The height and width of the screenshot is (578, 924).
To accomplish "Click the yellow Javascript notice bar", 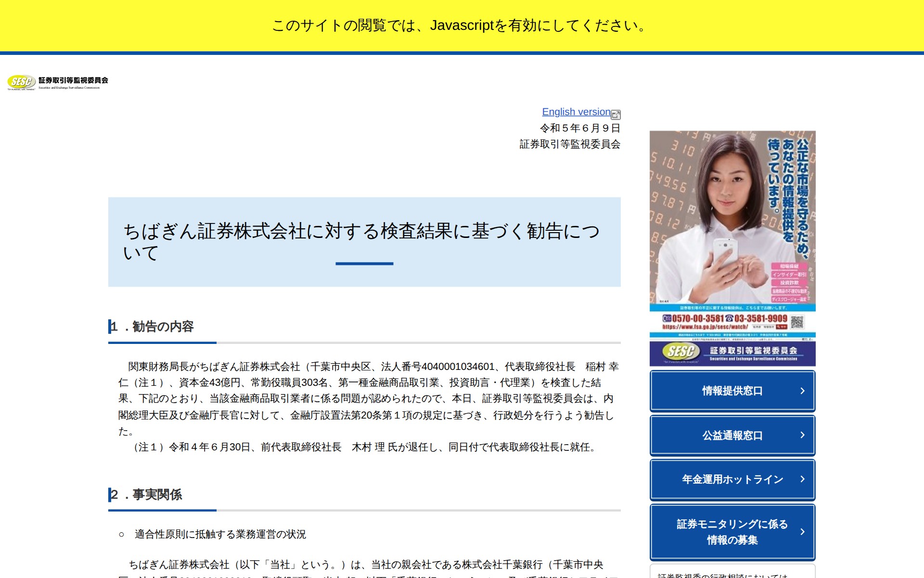I will tap(461, 25).
